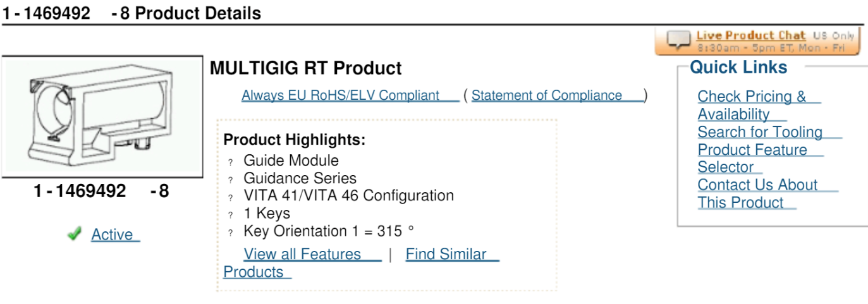Screen dimensions: 868x304
Task: Click bullet beside VITA 41/VITA 46 Configuration
Action: 231,198
